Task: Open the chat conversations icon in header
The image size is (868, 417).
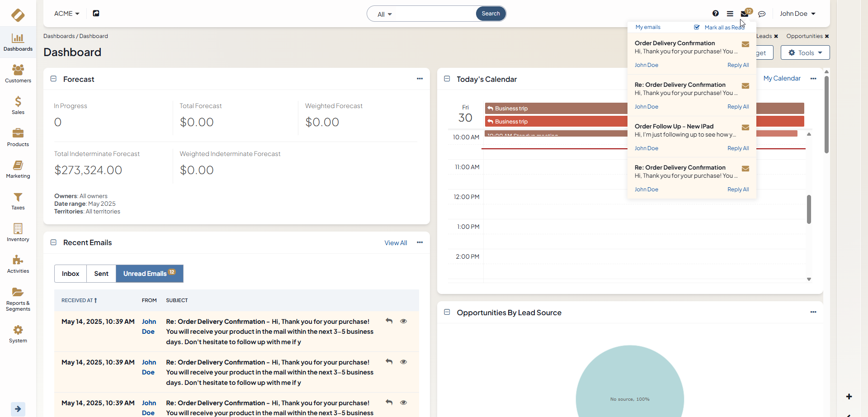Action: (x=762, y=14)
